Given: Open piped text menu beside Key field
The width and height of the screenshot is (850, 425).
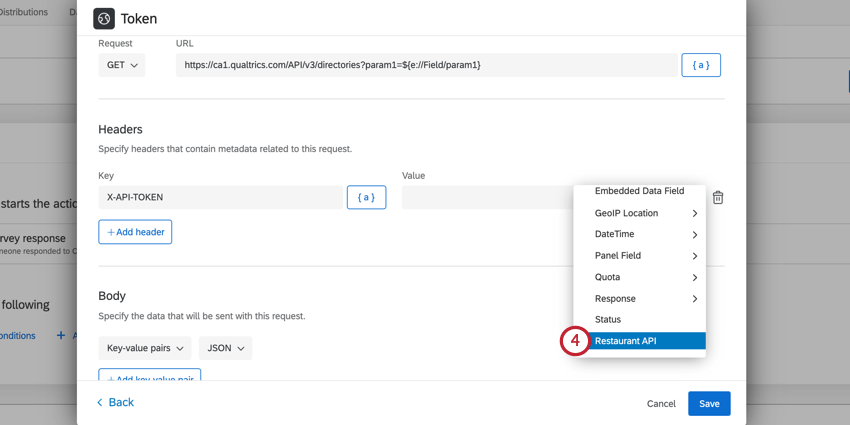Looking at the screenshot, I should tap(366, 198).
